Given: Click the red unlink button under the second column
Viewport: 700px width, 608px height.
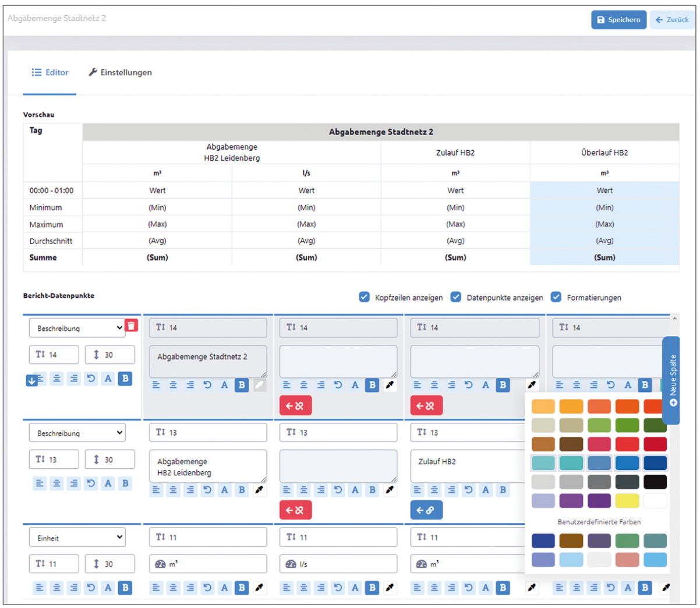Looking at the screenshot, I should 295,405.
